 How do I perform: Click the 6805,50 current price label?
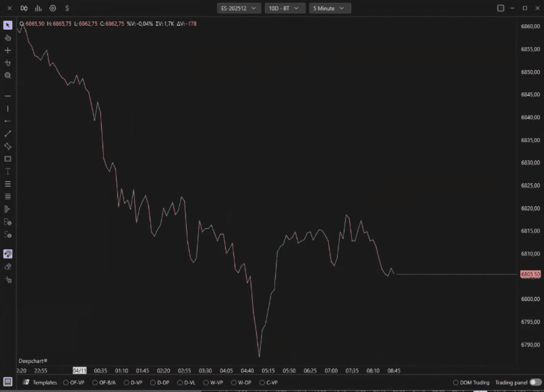pos(530,274)
